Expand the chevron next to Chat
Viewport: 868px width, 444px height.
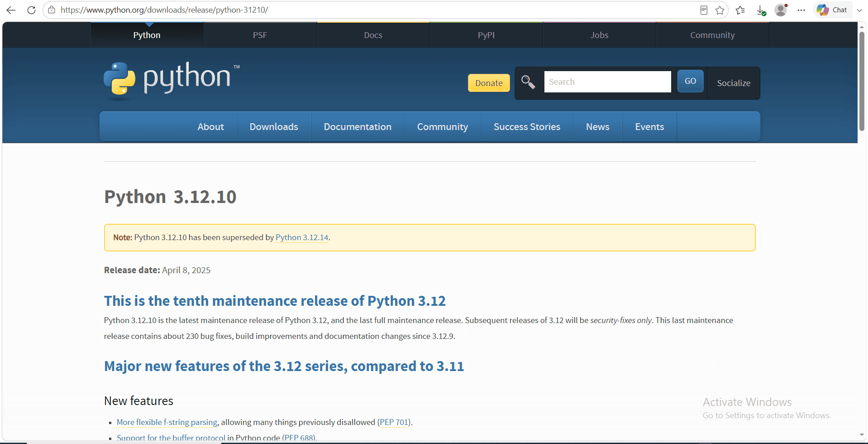pos(859,10)
